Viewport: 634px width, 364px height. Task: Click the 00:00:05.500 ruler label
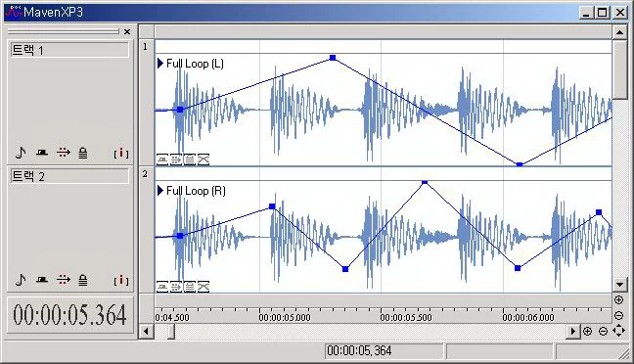tap(406, 317)
